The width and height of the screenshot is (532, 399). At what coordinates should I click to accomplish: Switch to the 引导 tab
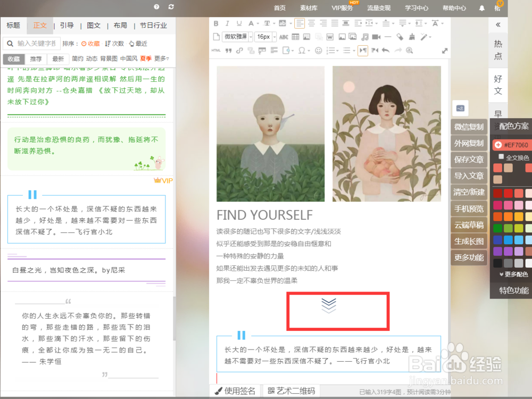tap(67, 26)
